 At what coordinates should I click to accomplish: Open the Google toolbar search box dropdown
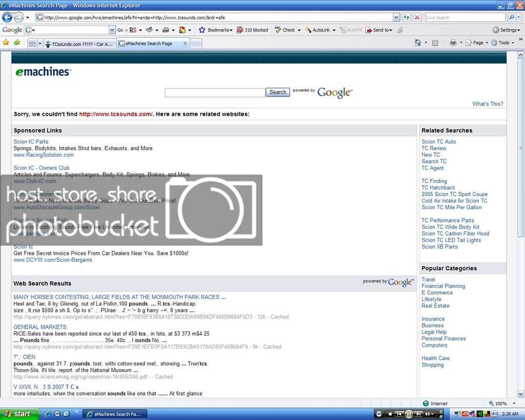[112, 30]
